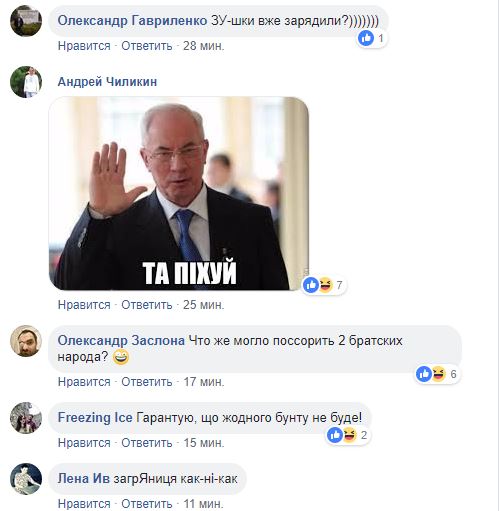View reactions on the meme image comment
Viewport: 499px width, 511px height.
tap(323, 285)
